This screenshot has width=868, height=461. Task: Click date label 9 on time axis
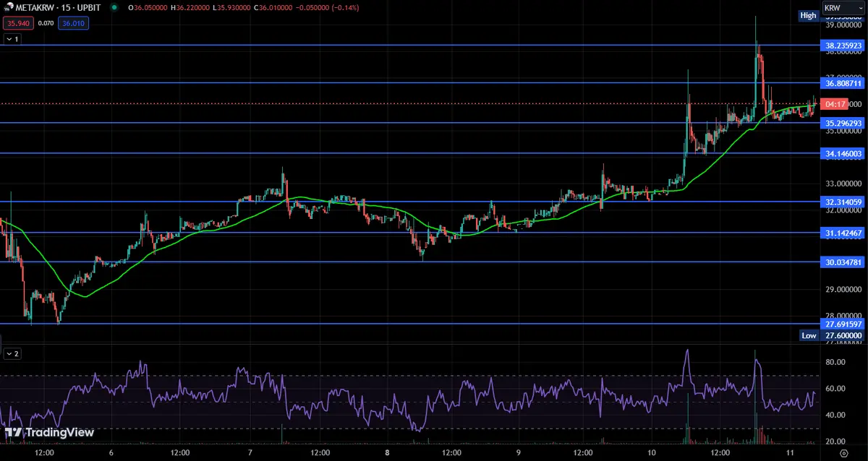pos(519,452)
